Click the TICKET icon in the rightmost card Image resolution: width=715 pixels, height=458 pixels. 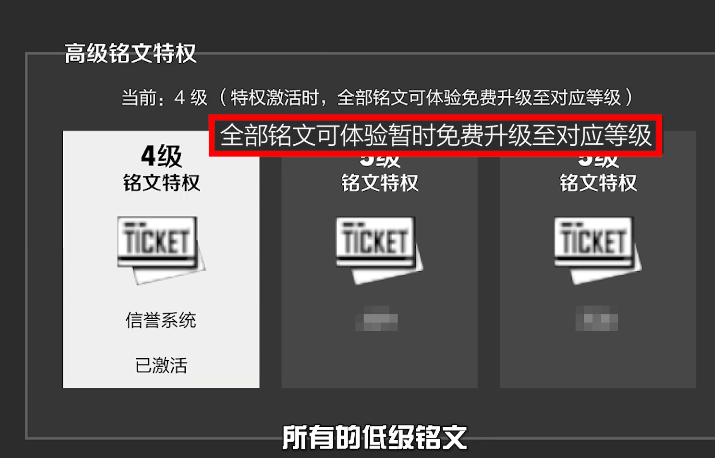pos(597,250)
